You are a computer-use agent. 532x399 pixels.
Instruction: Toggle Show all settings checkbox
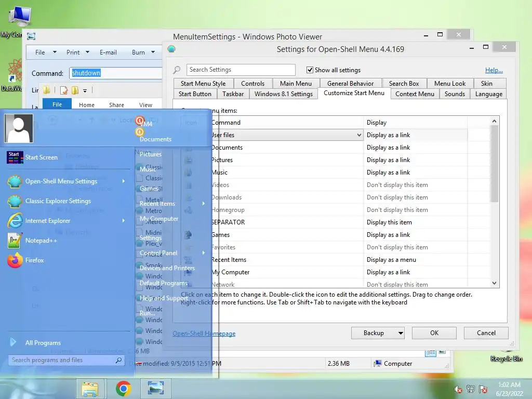[310, 70]
